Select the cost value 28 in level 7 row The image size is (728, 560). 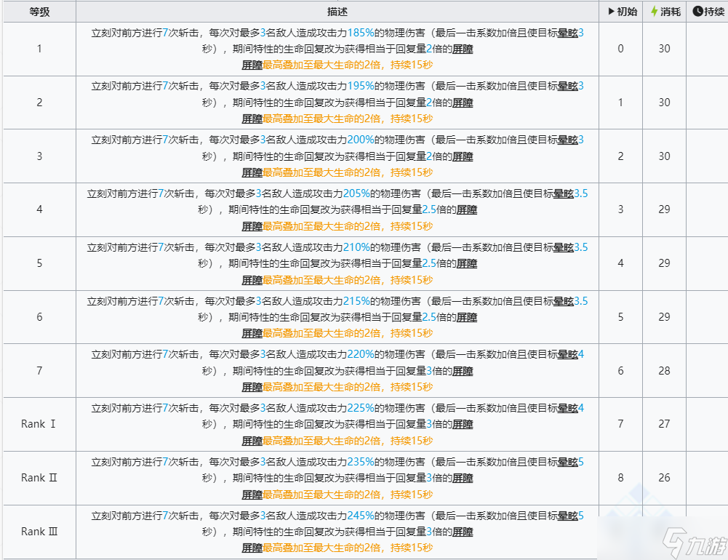pyautogui.click(x=664, y=371)
